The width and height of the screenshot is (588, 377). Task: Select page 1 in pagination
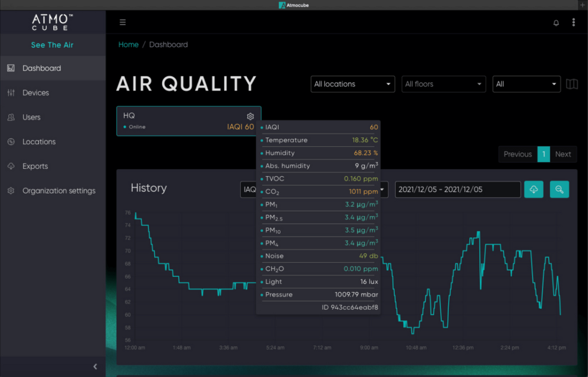click(x=543, y=155)
